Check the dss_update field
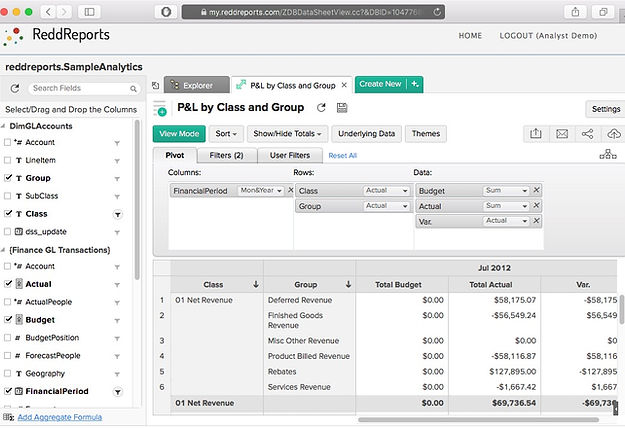 point(7,232)
